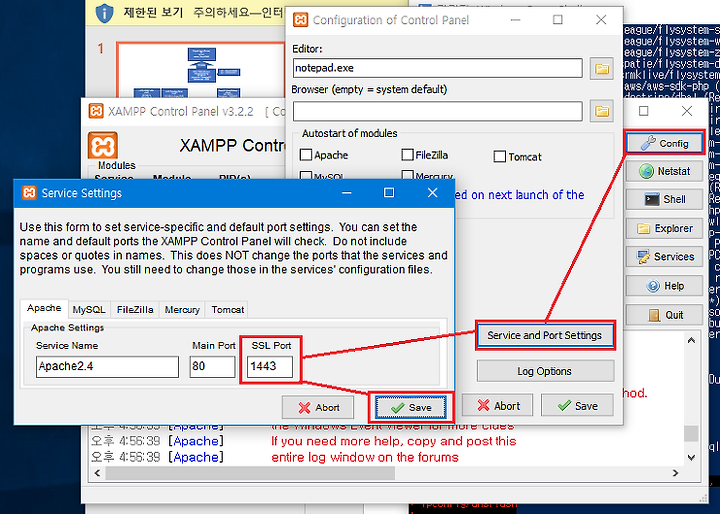Screen dimensions: 720x514
Task: Minimize the Service Settings window
Action: coord(347,192)
